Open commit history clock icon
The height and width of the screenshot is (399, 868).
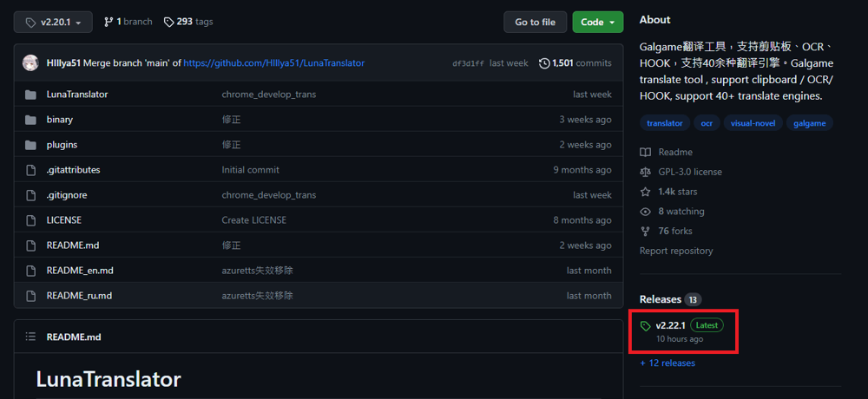(544, 63)
